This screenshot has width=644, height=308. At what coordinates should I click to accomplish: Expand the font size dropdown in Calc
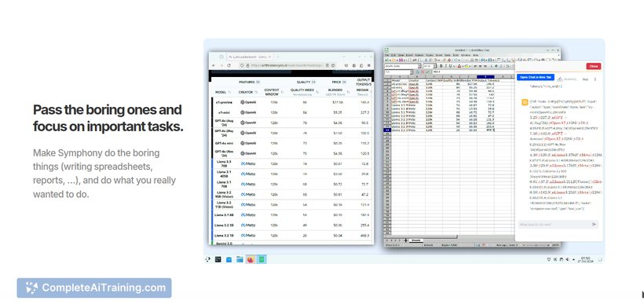(x=435, y=66)
